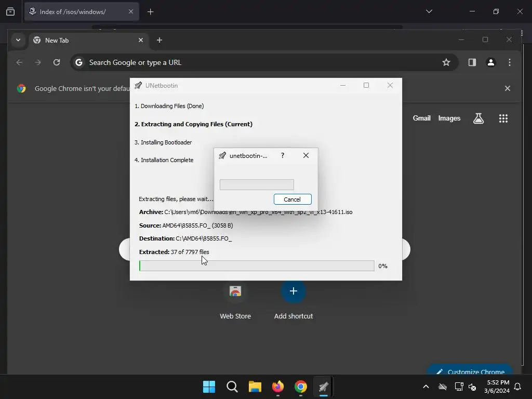The height and width of the screenshot is (399, 532).
Task: Open the Web Store shortcut
Action: (235, 300)
